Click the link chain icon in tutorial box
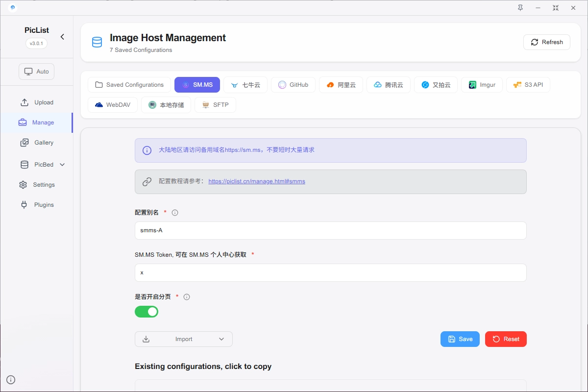Viewport: 588px width, 392px height. [x=147, y=181]
